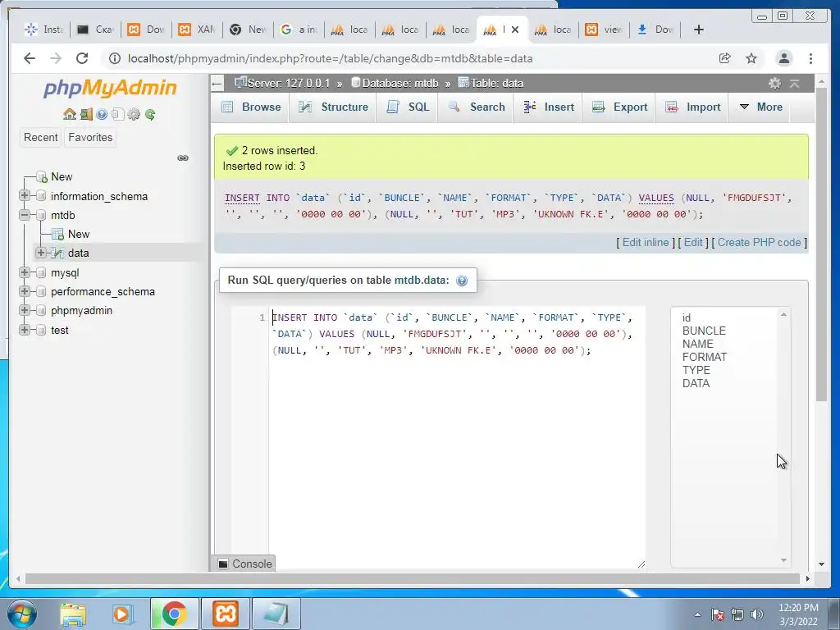Open the Recent tables button

pyautogui.click(x=41, y=137)
